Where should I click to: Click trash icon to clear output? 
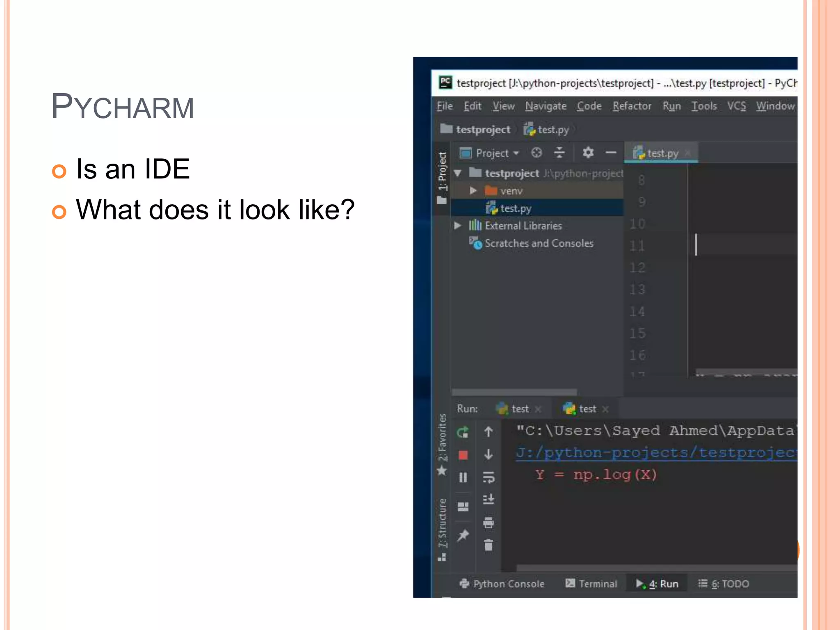(x=488, y=545)
